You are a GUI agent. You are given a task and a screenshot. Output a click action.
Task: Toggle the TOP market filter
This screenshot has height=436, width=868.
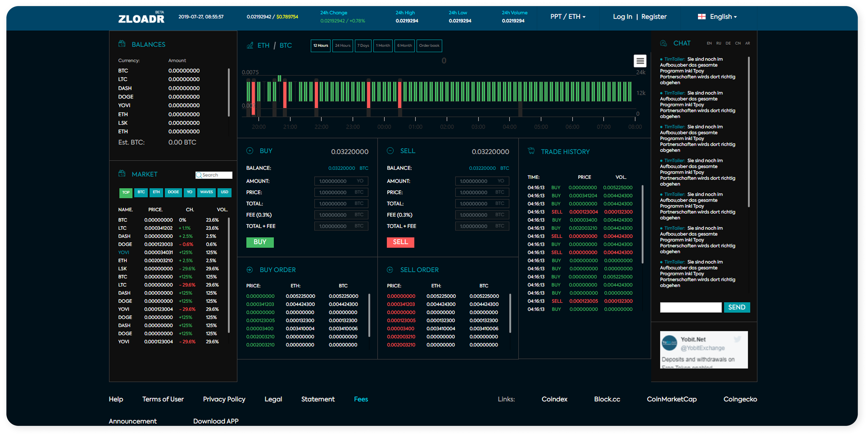[x=126, y=193]
